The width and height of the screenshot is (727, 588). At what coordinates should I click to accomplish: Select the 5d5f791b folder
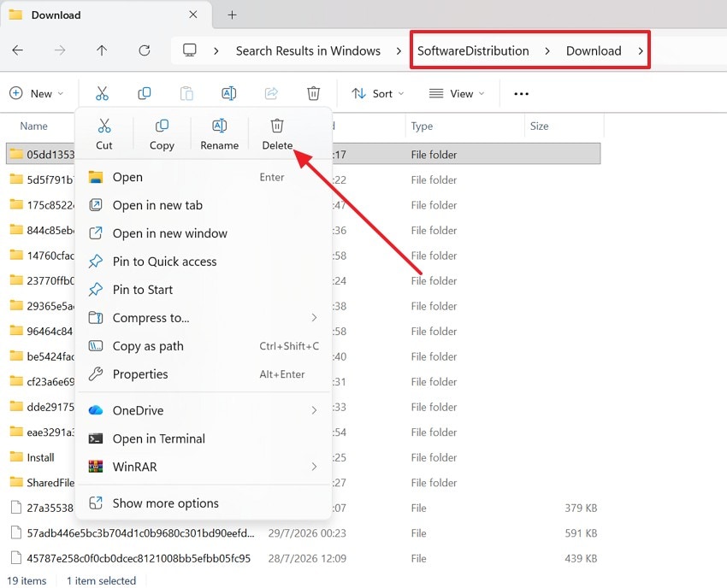click(x=42, y=179)
